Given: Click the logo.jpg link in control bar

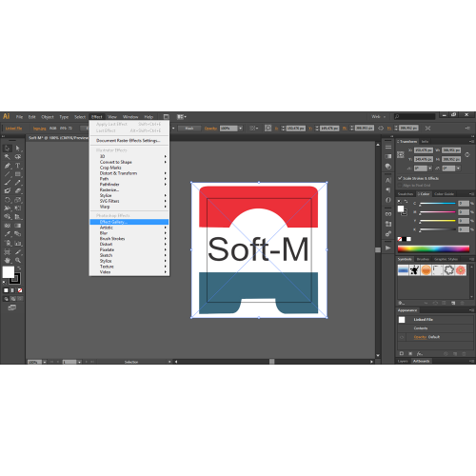Looking at the screenshot, I should coord(39,129).
